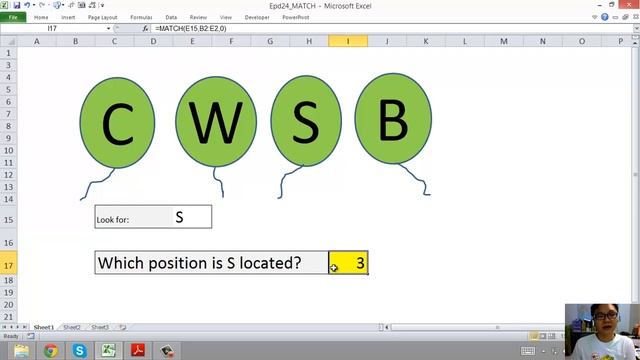
Task: Click previous sheet navigation arrow
Action: pyautogui.click(x=11, y=327)
